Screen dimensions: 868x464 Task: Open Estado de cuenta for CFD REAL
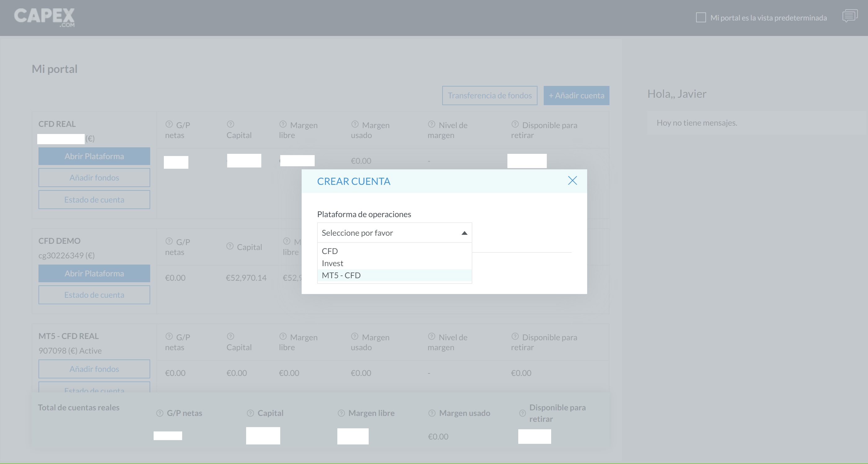94,200
